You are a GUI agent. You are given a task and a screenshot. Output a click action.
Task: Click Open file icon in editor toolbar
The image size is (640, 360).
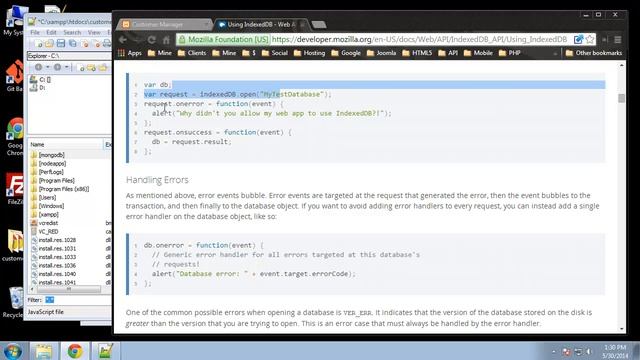(x=49, y=43)
